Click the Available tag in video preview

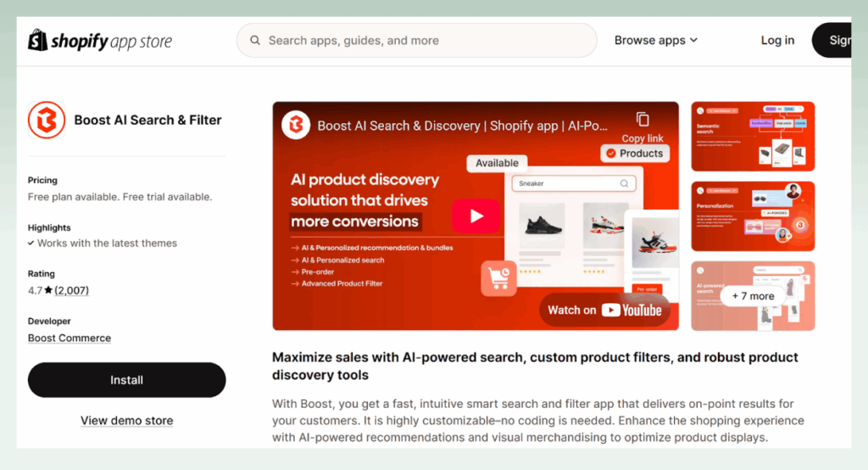[x=497, y=163]
